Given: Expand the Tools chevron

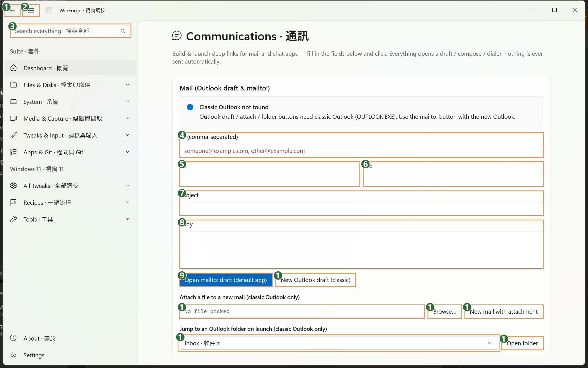Looking at the screenshot, I should click(127, 219).
